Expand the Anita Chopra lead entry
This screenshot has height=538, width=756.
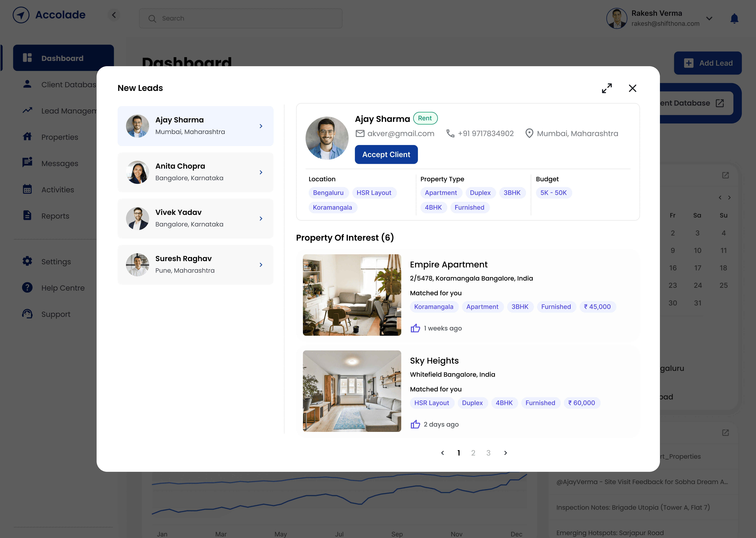click(261, 172)
